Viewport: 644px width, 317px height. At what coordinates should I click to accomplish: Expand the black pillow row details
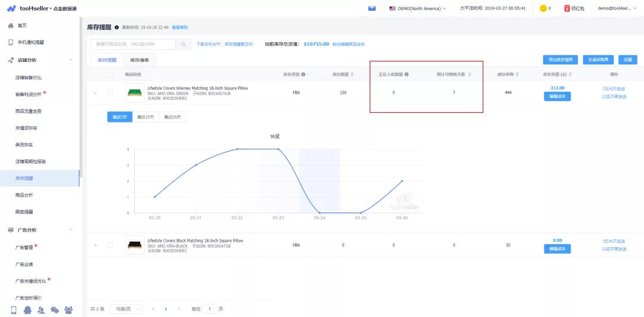pyautogui.click(x=95, y=245)
